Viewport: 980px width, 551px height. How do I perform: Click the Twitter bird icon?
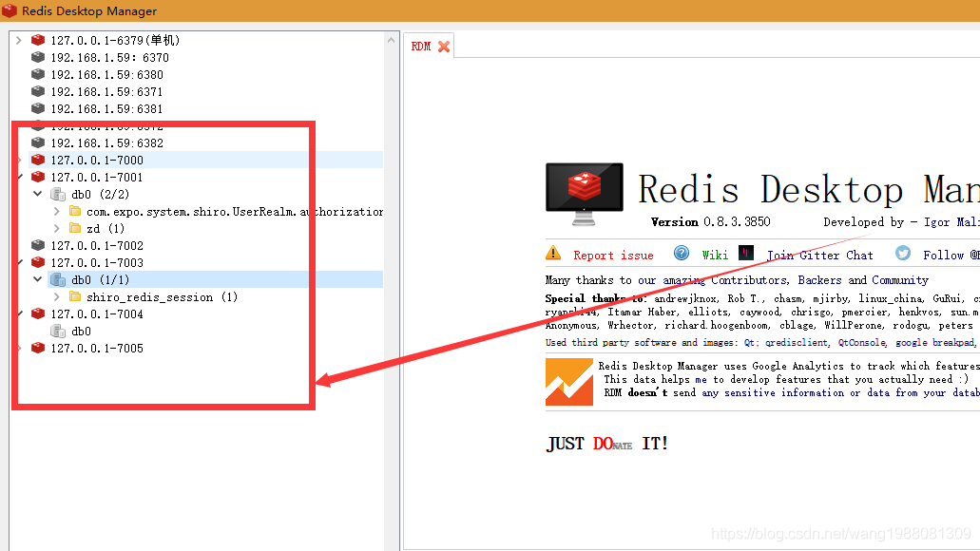pyautogui.click(x=902, y=253)
